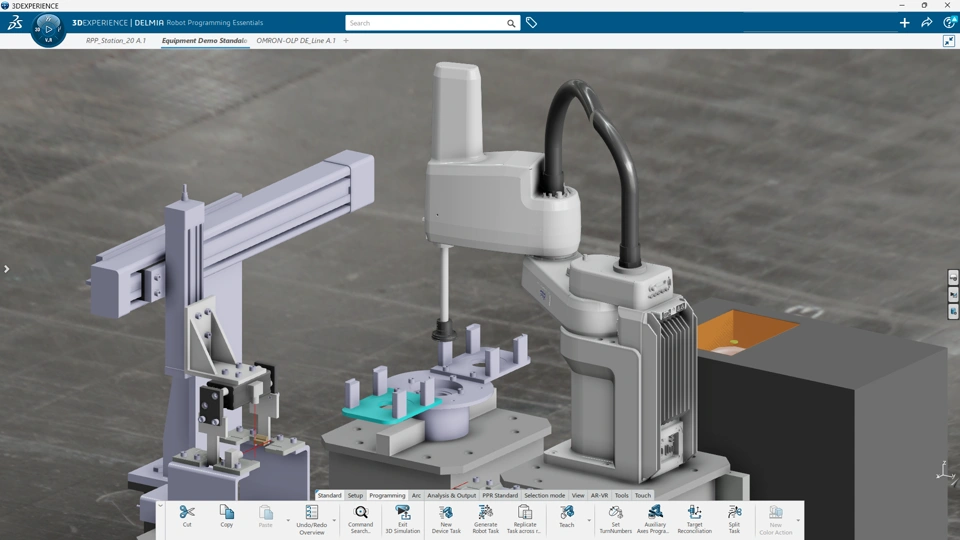
Task: Click the share arrow icon
Action: tap(926, 23)
